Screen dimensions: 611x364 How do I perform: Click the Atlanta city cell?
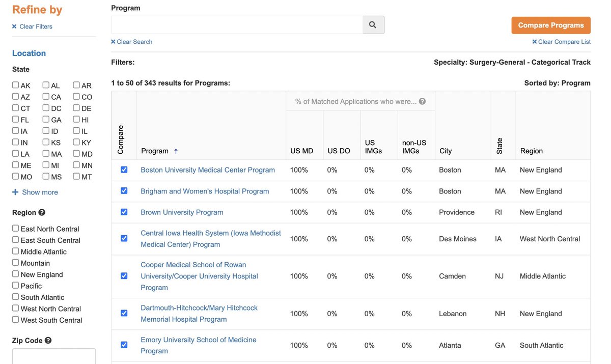450,345
